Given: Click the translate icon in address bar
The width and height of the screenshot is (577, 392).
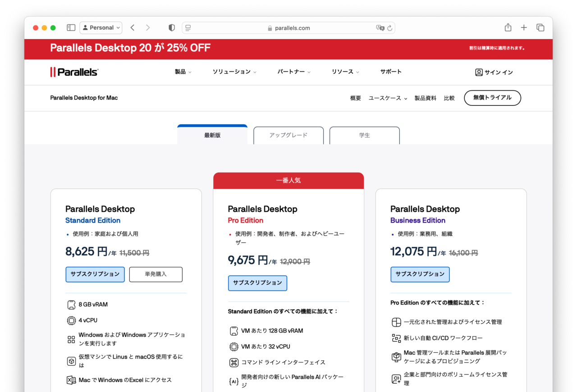Looking at the screenshot, I should tap(380, 27).
